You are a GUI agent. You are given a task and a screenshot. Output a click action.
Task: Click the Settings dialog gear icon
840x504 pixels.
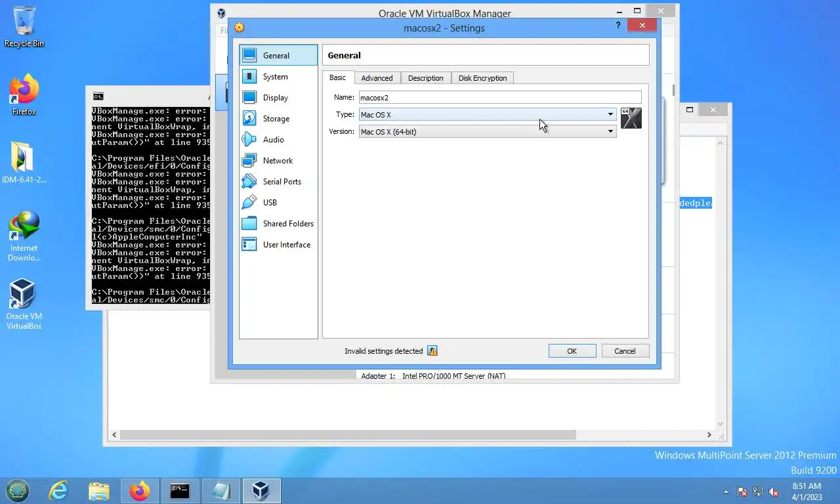[239, 28]
